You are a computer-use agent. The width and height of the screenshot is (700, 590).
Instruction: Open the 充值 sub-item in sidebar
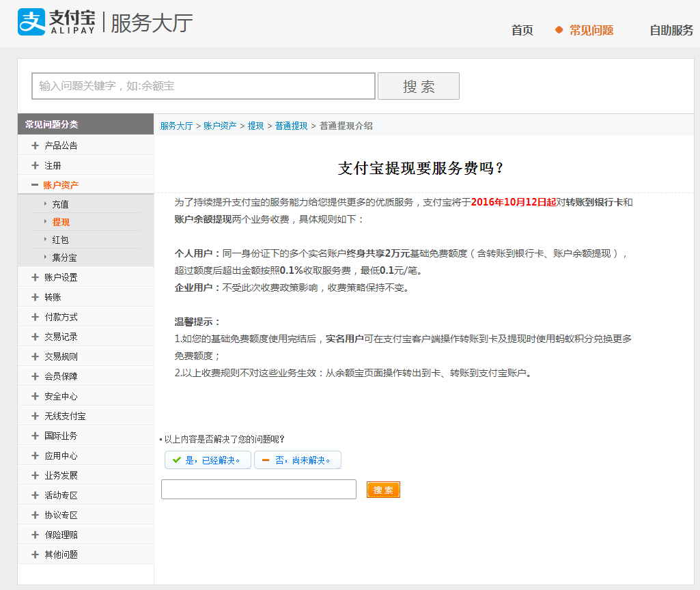pos(60,204)
